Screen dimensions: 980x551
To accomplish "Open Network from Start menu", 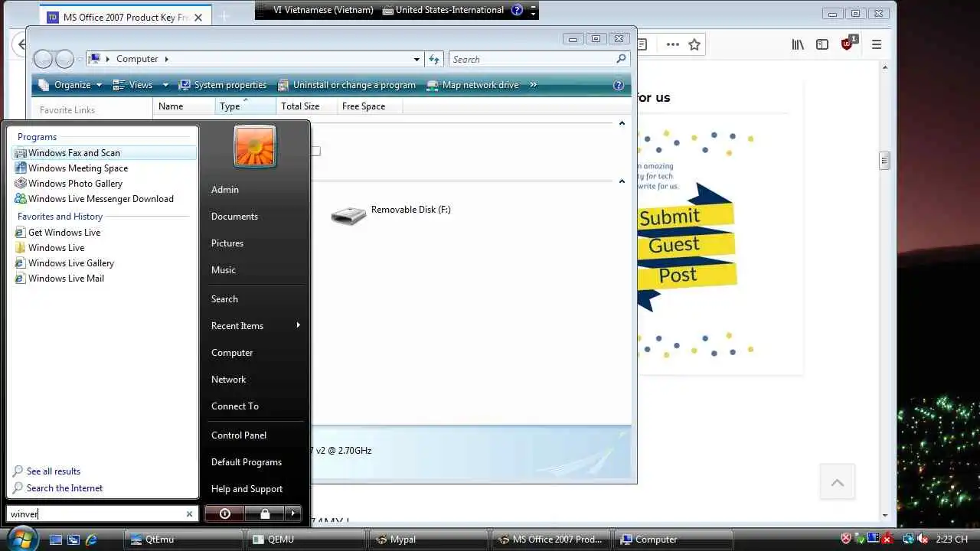I will tap(228, 380).
